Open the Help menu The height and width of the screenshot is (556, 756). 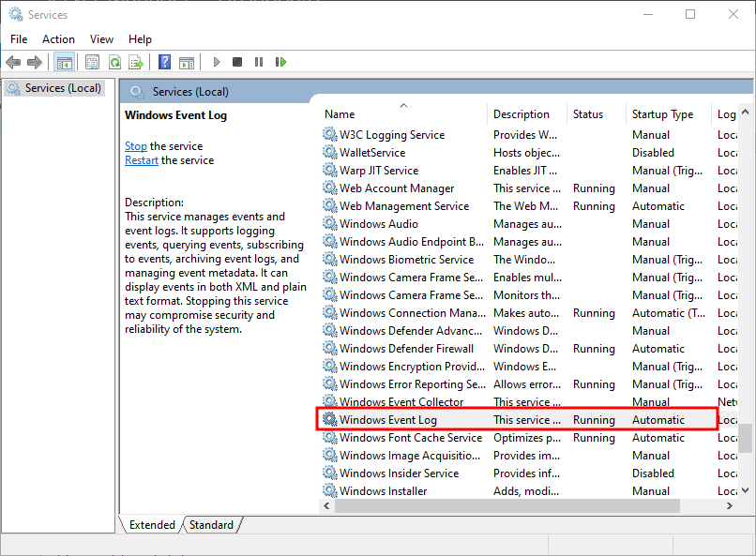pyautogui.click(x=140, y=39)
